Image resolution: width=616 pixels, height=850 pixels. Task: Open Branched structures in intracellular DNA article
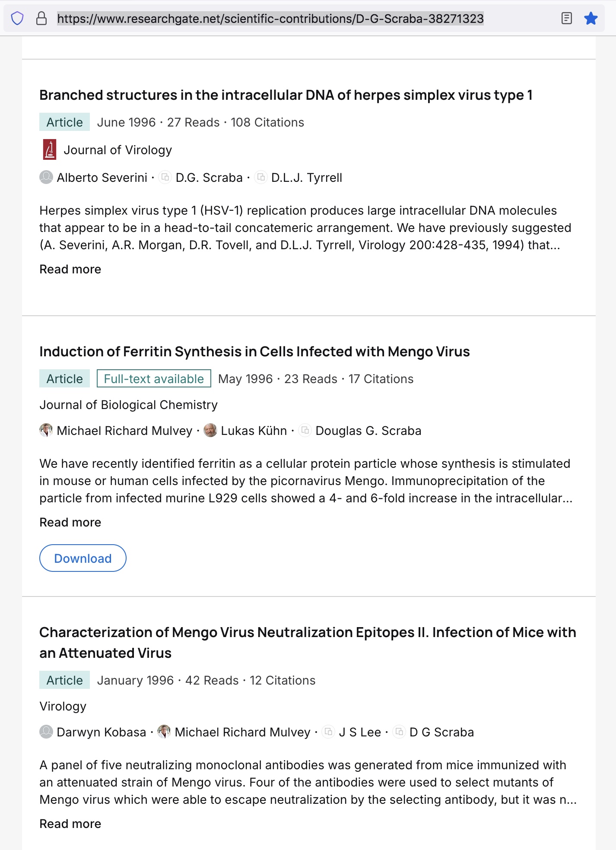coord(286,95)
